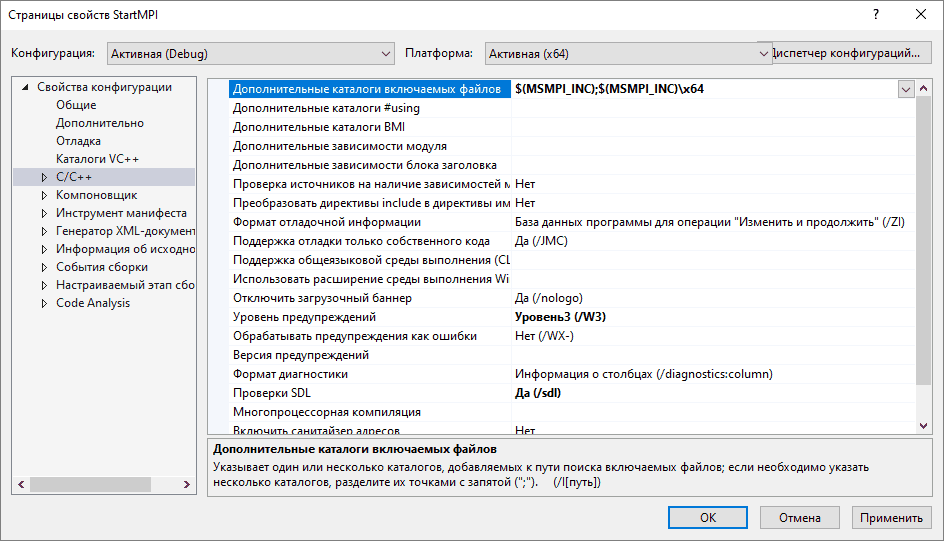Expand Code Analysis tree node
Viewport: 944px width, 541px height.
coord(44,303)
